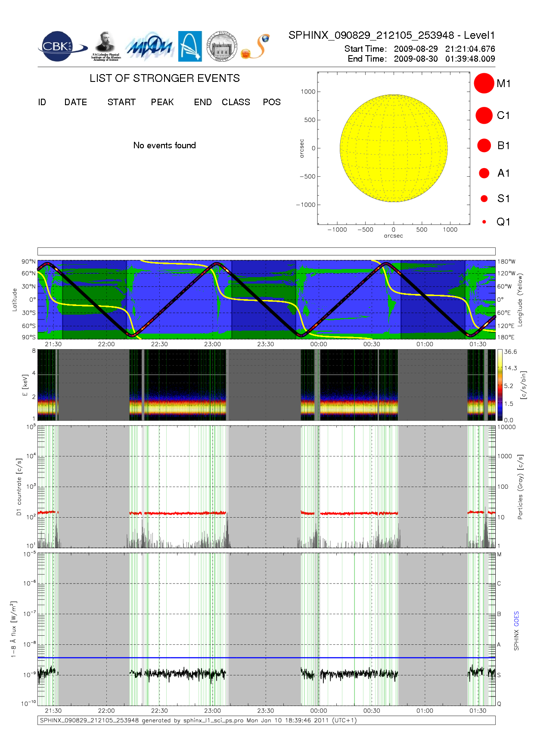Click the M1 red legend circle
Viewport: 534px width, 756px height.
click(484, 83)
